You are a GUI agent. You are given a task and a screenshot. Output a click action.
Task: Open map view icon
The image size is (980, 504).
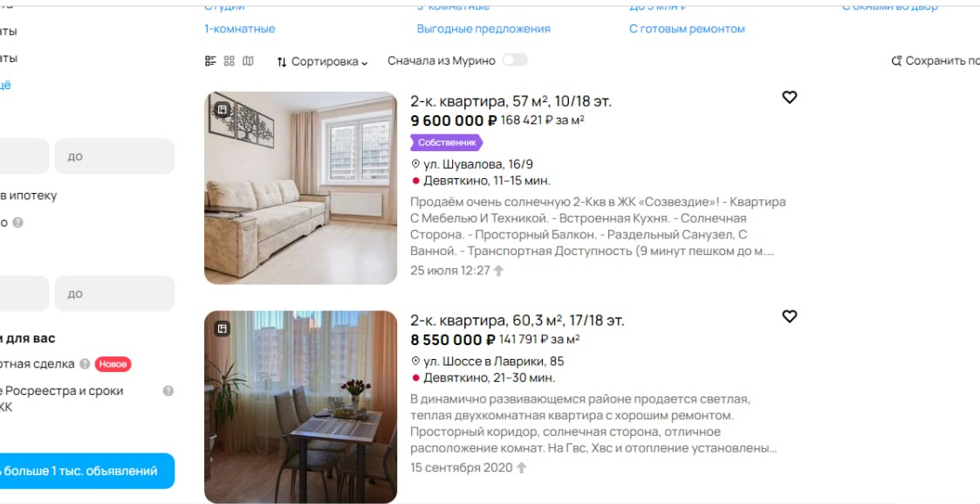pyautogui.click(x=248, y=60)
